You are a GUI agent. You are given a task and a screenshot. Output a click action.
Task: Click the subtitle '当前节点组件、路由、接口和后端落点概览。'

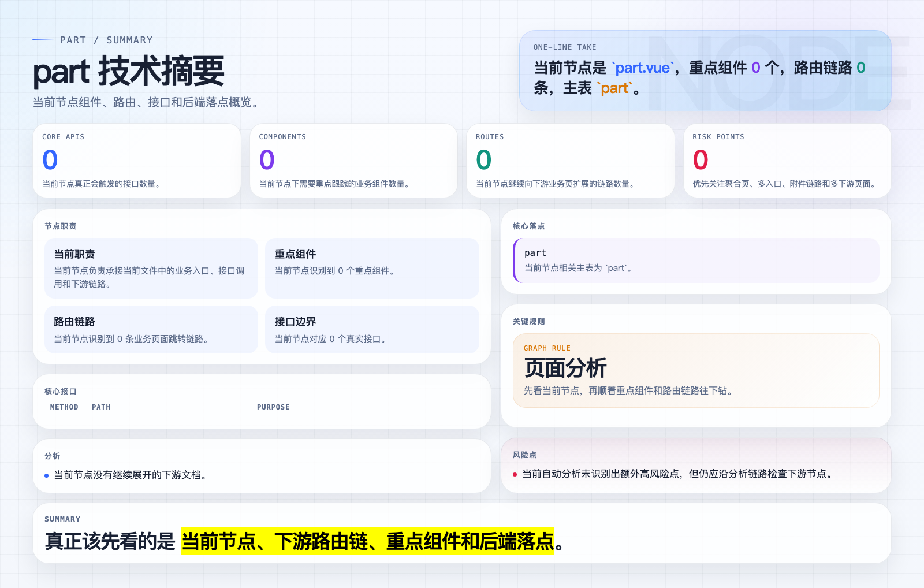(x=148, y=102)
